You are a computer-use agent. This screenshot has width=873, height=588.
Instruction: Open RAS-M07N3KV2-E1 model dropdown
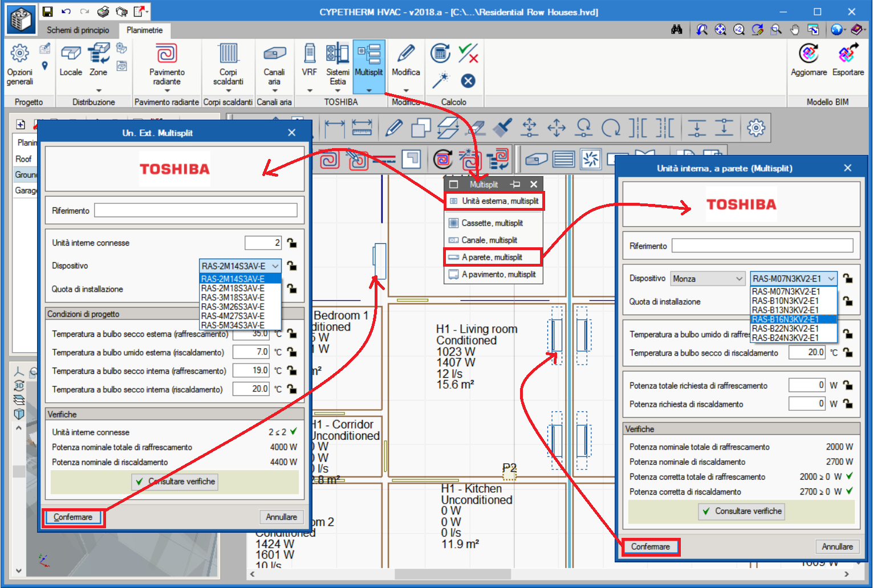pyautogui.click(x=793, y=279)
